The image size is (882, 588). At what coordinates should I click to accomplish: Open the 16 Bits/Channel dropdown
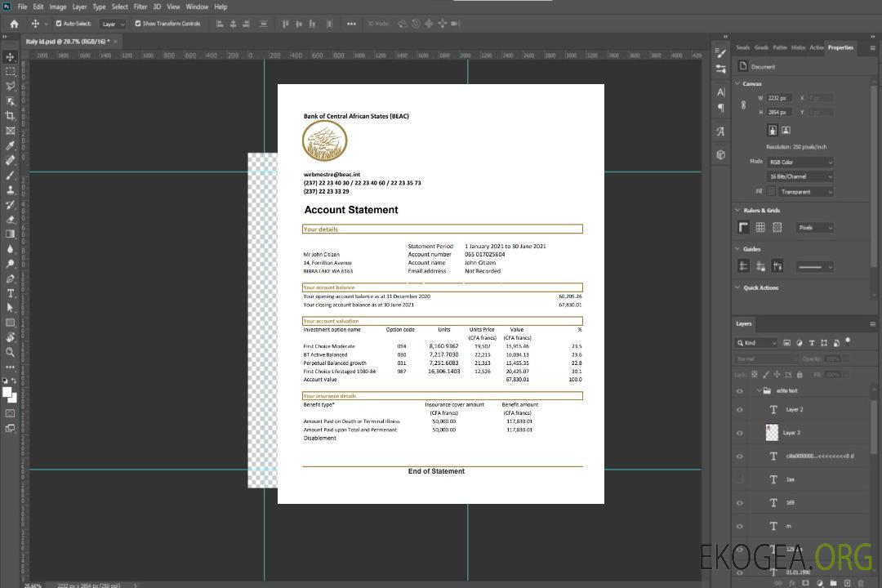pos(800,176)
